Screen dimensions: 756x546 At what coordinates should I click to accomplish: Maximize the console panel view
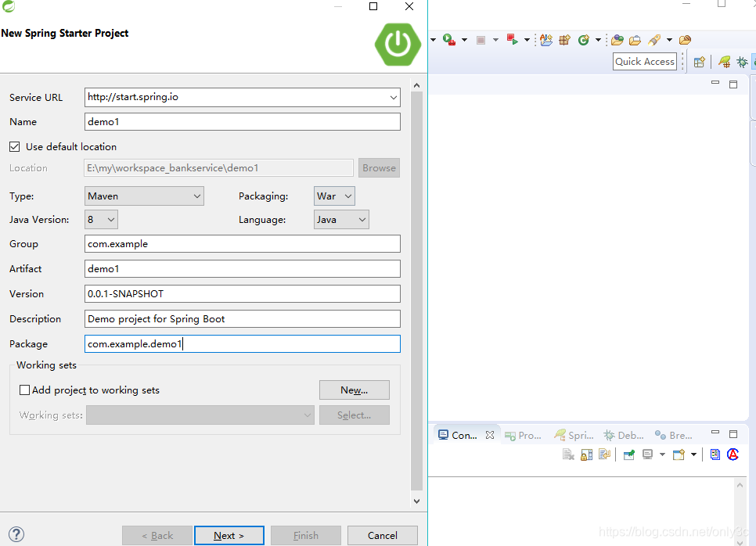(x=733, y=433)
